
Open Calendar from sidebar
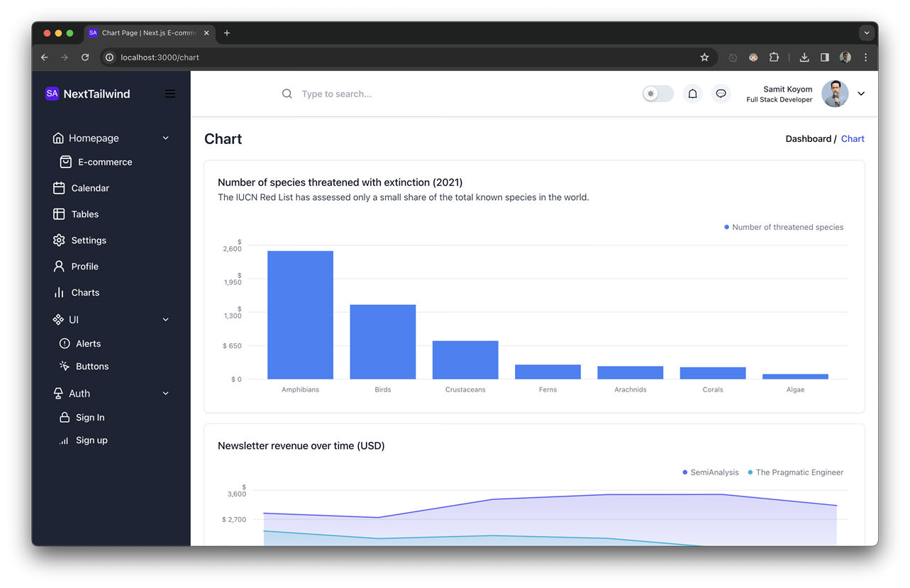(90, 188)
